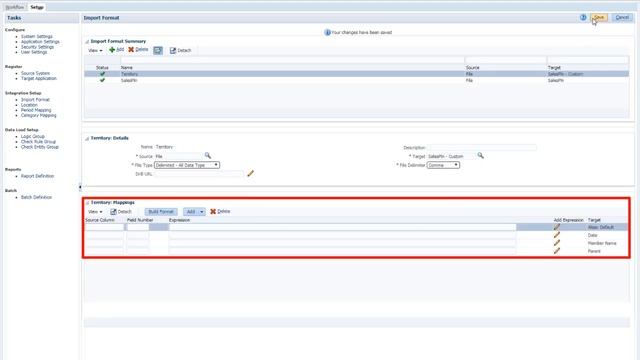640x360 pixels.
Task: Sort by Status column header
Action: pos(102,67)
